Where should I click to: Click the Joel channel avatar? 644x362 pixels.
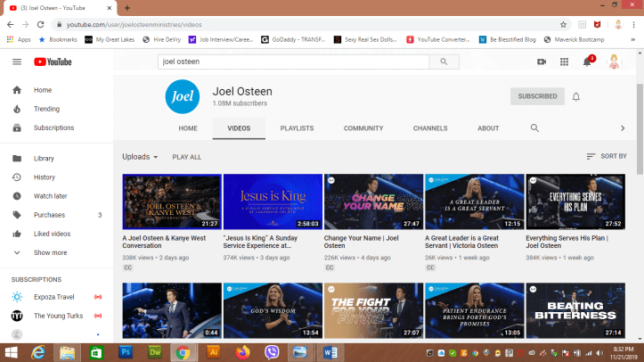click(183, 96)
